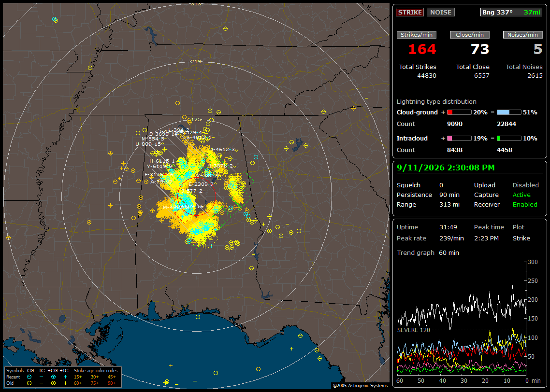550x392 pixels.
Task: Click the old -IC yellow dash symbol
Action: pyautogui.click(x=42, y=383)
